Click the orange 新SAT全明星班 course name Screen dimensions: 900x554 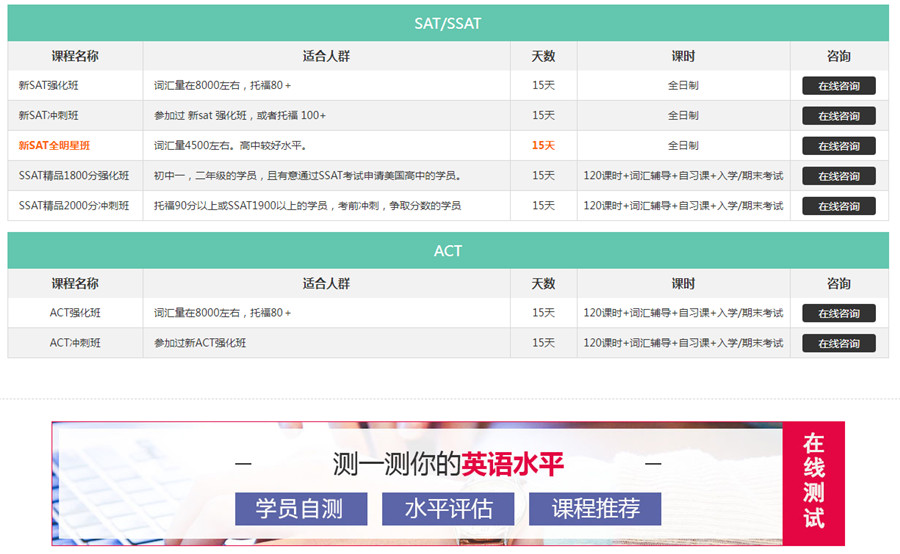[x=54, y=146]
